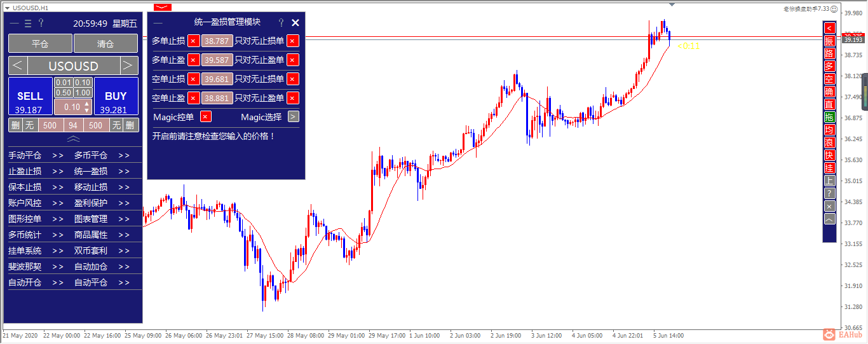Expand the >> arrows next to 移动止损
868x344 pixels.
point(124,188)
